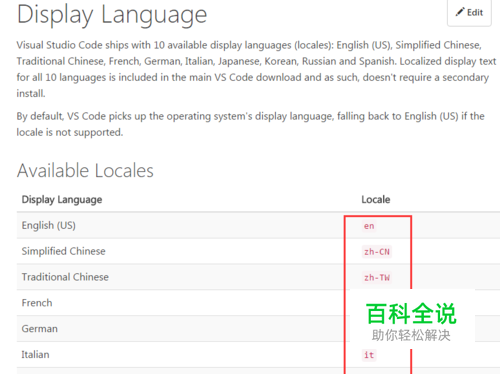This screenshot has width=500, height=374.
Task: Click the 'it' locale code
Action: (369, 355)
